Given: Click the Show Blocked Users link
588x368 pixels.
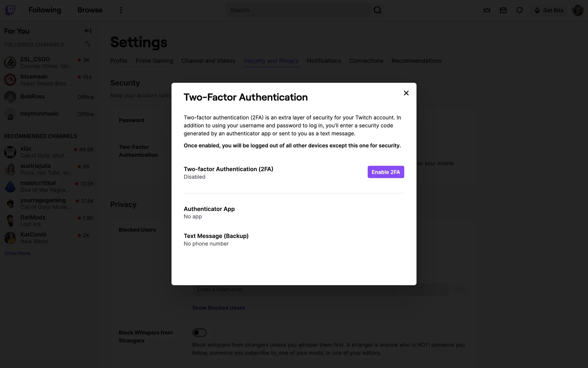Looking at the screenshot, I should (x=218, y=308).
